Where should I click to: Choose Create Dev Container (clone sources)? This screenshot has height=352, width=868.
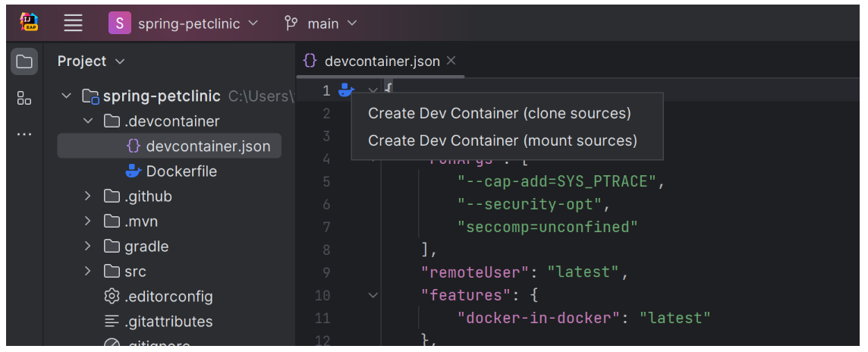coord(499,114)
